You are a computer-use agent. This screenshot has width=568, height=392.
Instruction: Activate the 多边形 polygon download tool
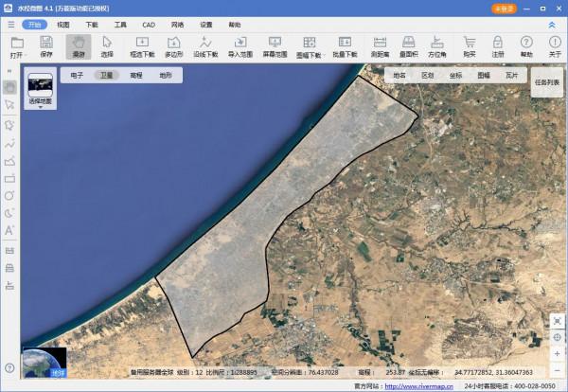click(x=174, y=45)
